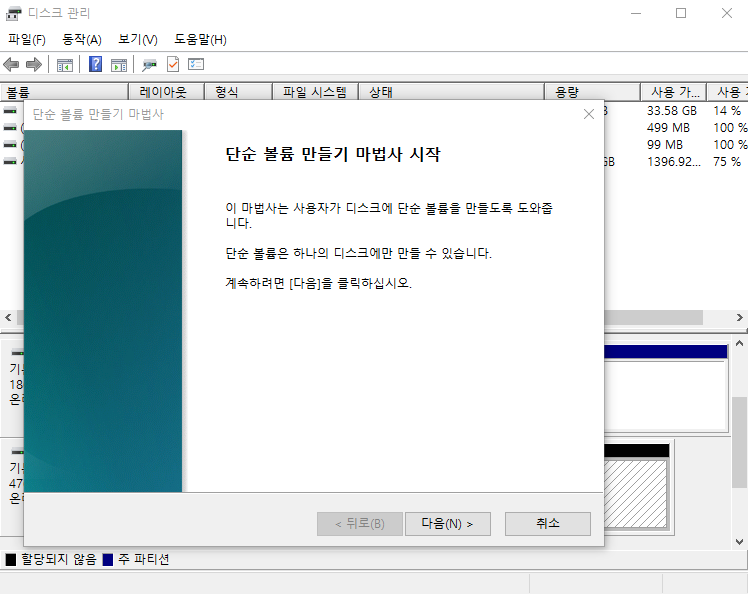
Task: Sort by the 볼륨 column header
Action: (64, 92)
